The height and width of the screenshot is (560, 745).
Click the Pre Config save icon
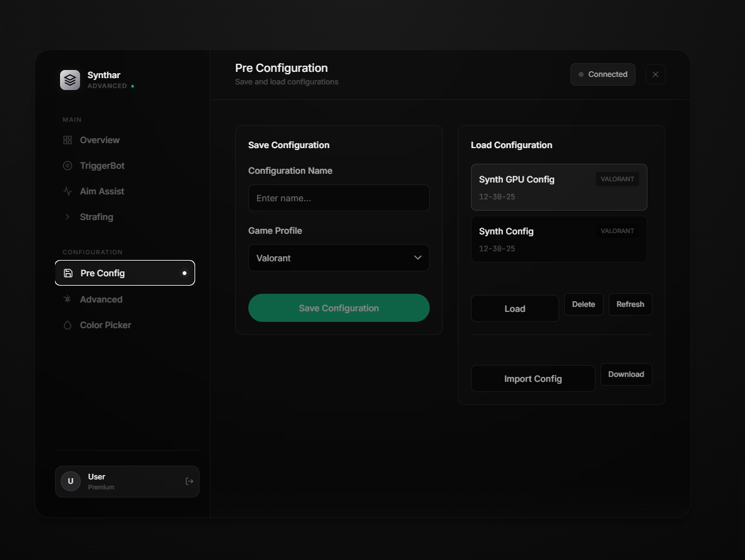click(x=69, y=272)
